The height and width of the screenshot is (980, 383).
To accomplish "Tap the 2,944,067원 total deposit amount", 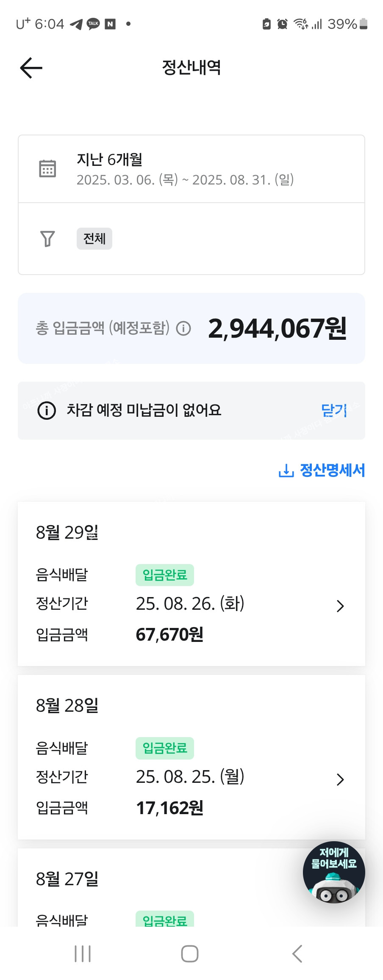I will point(277,329).
